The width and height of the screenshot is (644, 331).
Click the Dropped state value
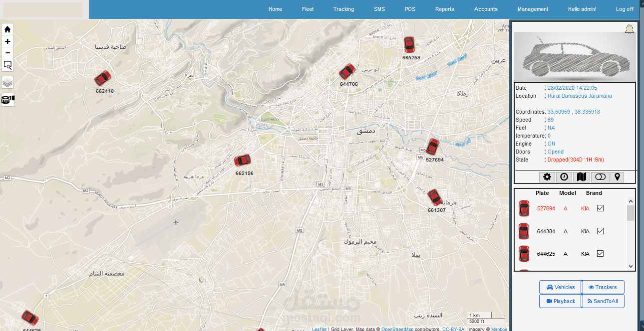click(576, 160)
